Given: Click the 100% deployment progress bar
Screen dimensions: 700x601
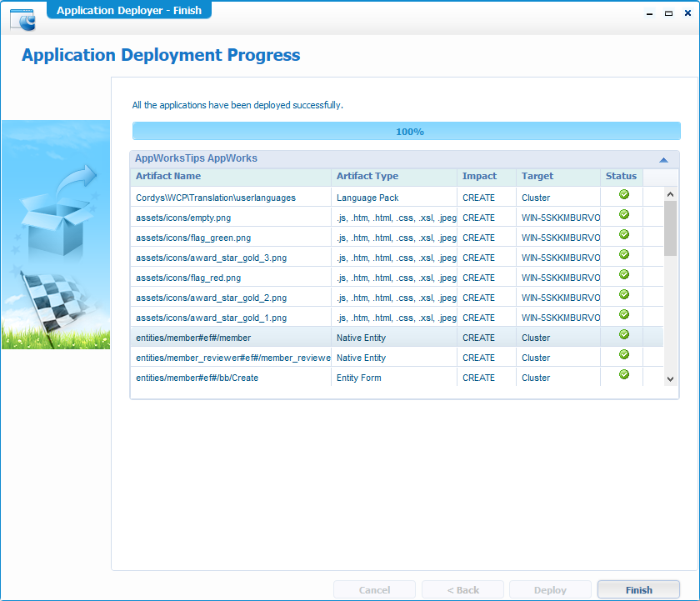Looking at the screenshot, I should click(x=406, y=132).
